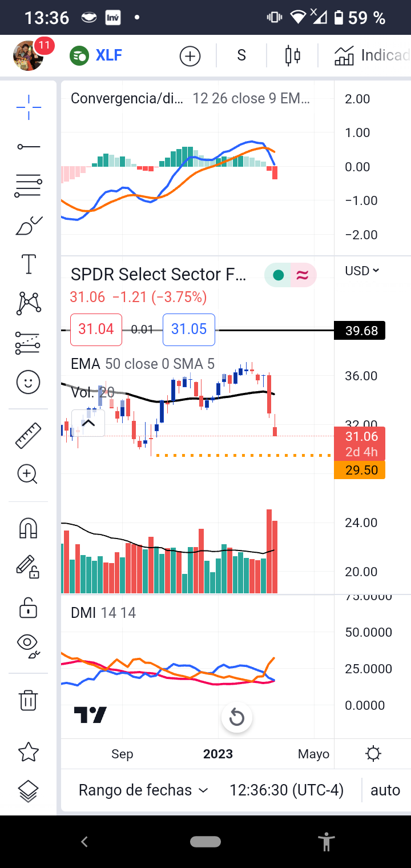
Task: Tap the 31.04 sell price button
Action: point(96,329)
